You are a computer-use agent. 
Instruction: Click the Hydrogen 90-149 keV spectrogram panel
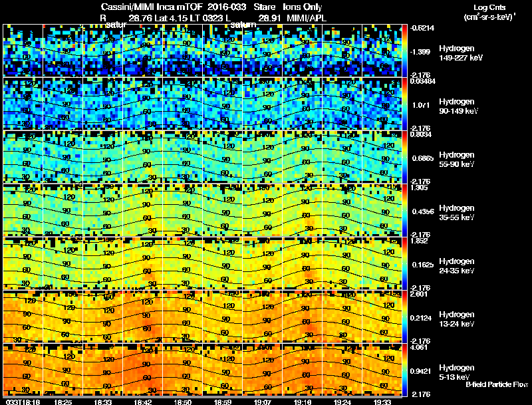tap(202, 104)
